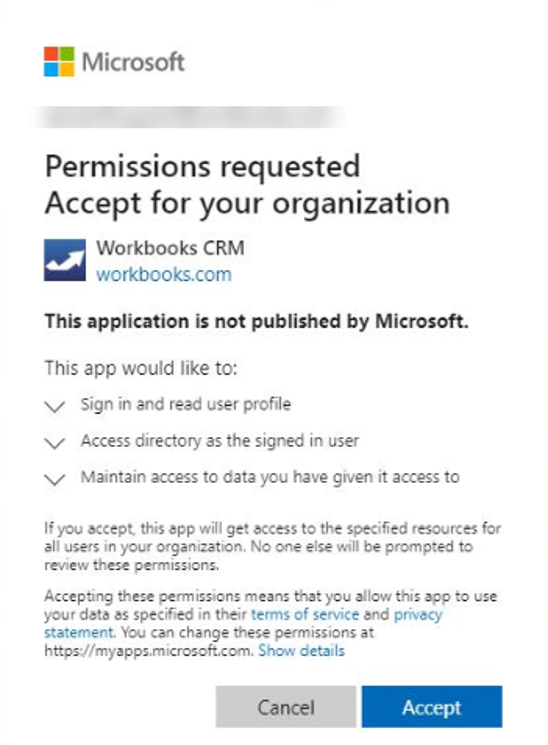Click the Workbooks CRM app icon

(x=65, y=260)
